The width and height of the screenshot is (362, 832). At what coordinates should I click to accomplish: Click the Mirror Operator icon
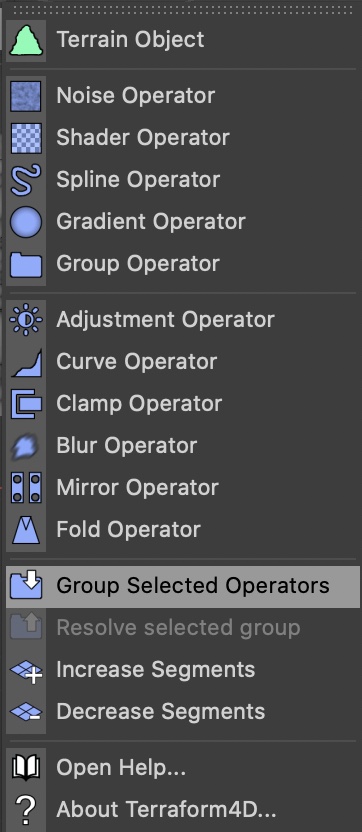pos(25,488)
